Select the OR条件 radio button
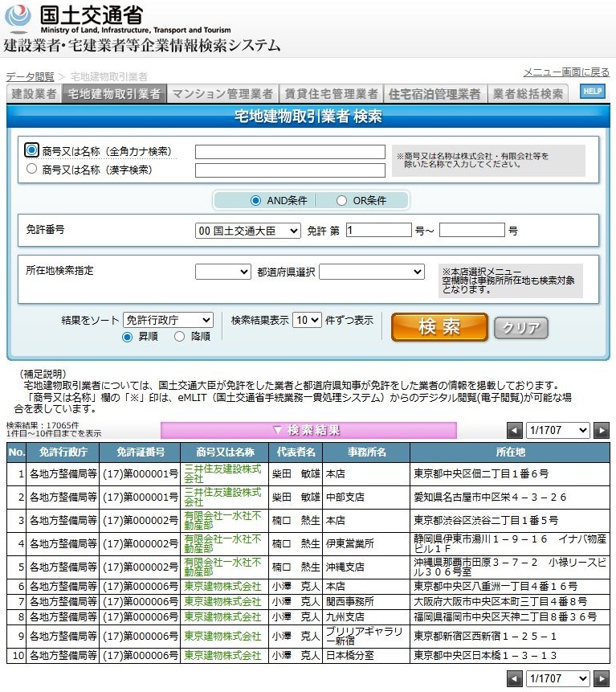Screen dimensions: 616x692 (341, 200)
